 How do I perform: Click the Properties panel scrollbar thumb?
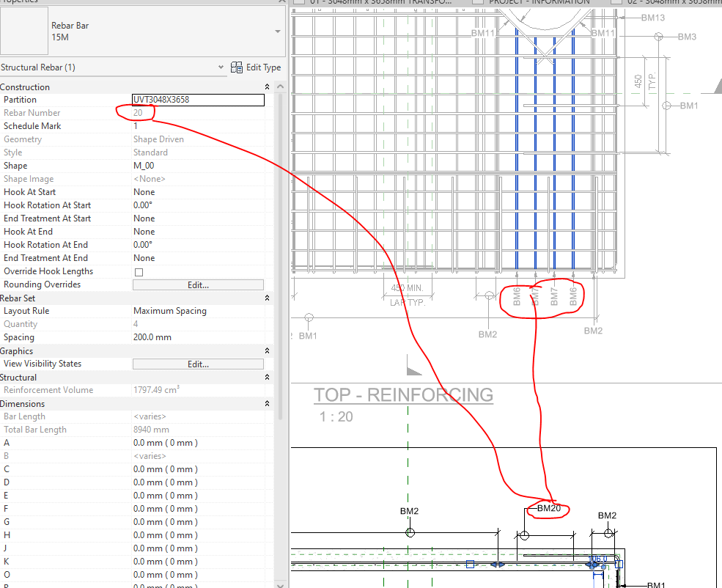coord(281,256)
